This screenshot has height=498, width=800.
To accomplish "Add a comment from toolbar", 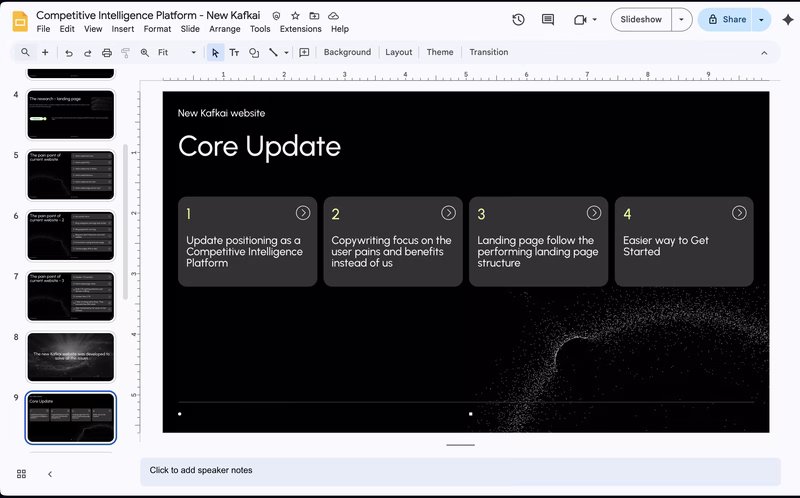I will click(x=304, y=53).
